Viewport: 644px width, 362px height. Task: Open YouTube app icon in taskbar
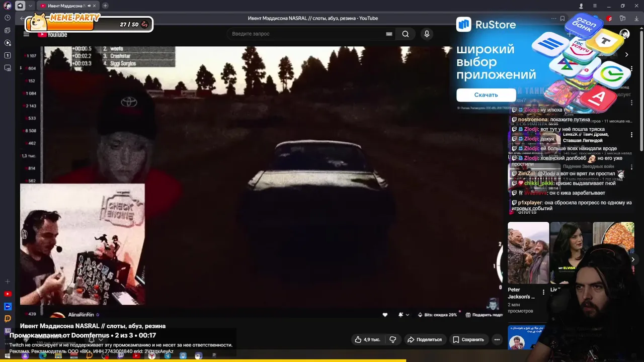pos(136,356)
